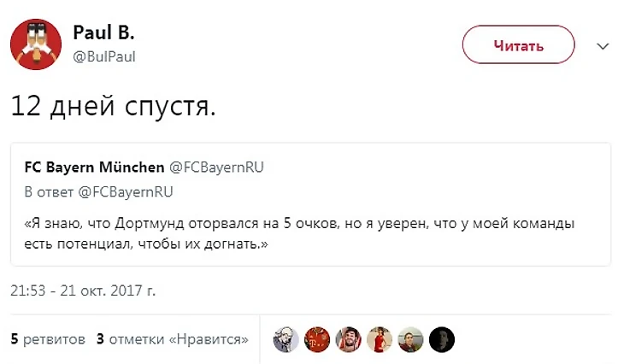The height and width of the screenshot is (364, 624).
Task: Select the bearded smiling man liker avatar
Action: point(348,339)
